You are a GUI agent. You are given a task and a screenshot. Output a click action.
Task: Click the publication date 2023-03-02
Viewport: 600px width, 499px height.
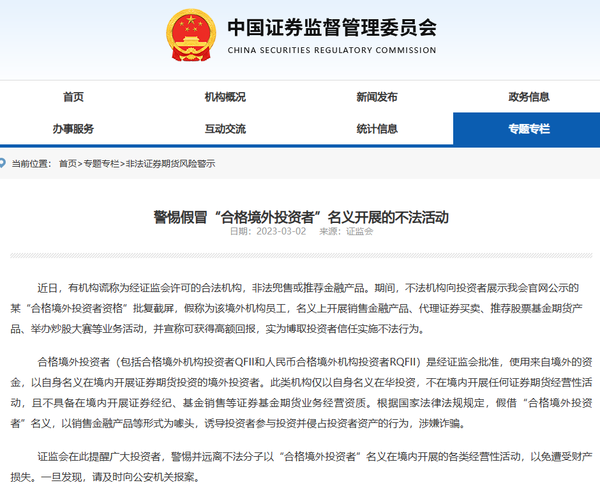(x=256, y=232)
